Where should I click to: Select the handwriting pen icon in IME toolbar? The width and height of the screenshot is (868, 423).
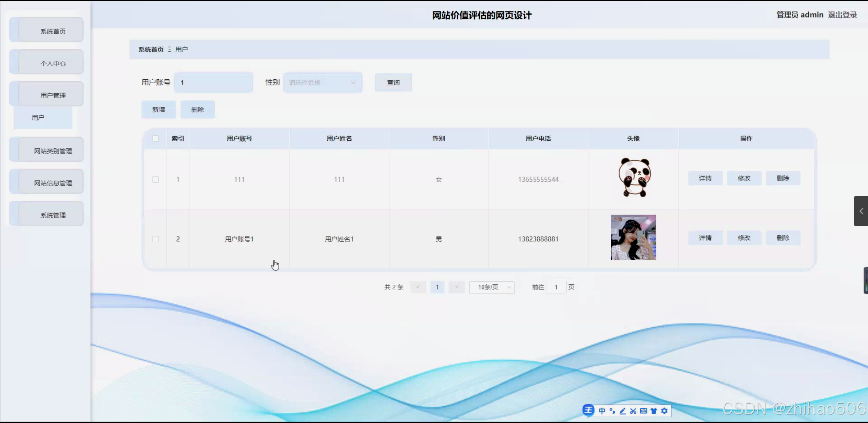tap(622, 410)
